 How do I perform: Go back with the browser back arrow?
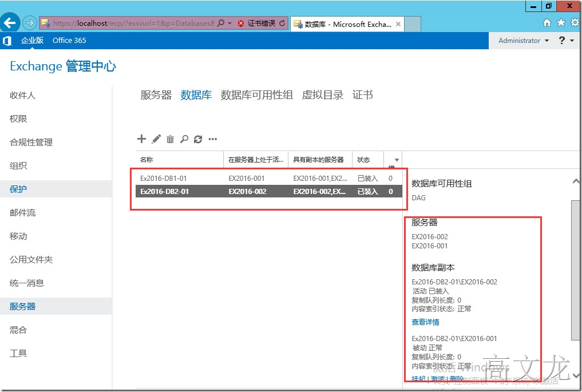[10, 23]
